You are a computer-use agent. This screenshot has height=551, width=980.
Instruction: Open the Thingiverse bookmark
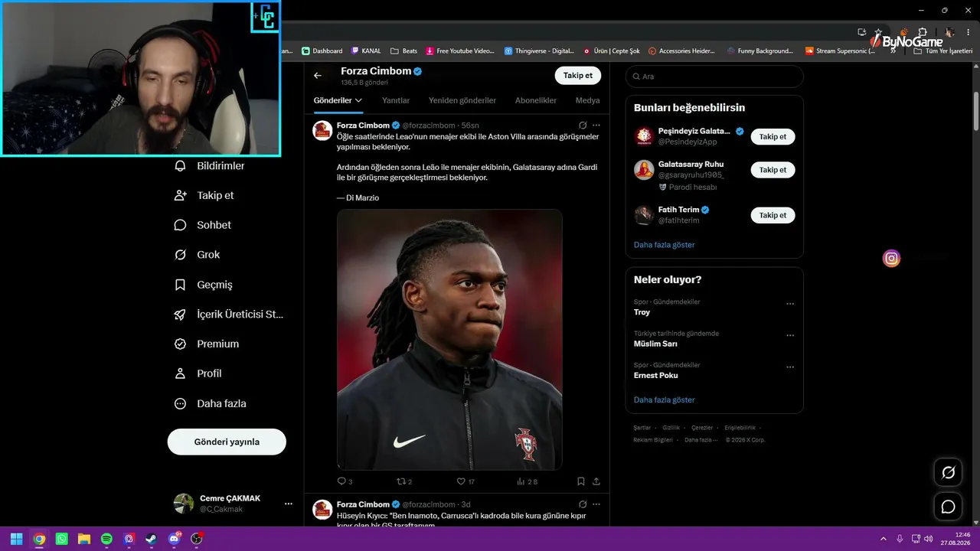[539, 51]
